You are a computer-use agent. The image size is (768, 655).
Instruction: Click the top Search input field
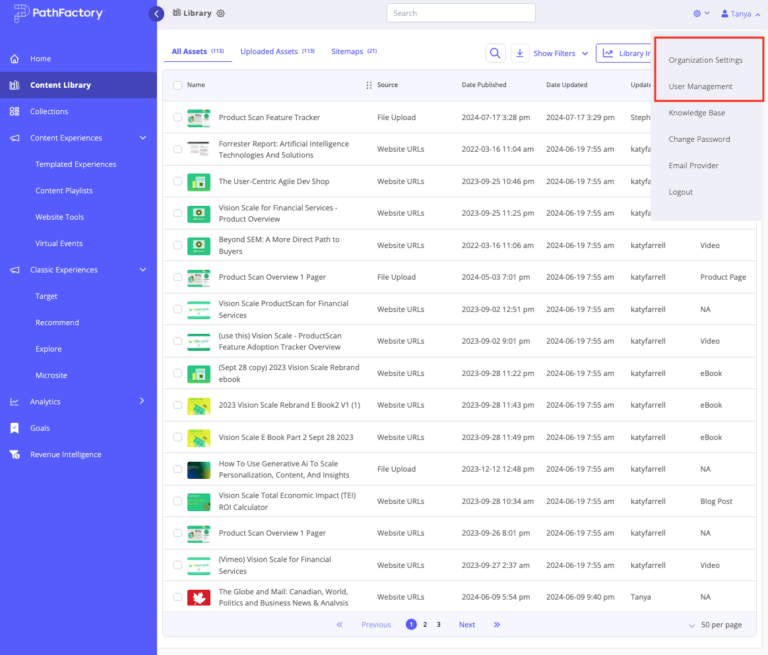pyautogui.click(x=461, y=13)
